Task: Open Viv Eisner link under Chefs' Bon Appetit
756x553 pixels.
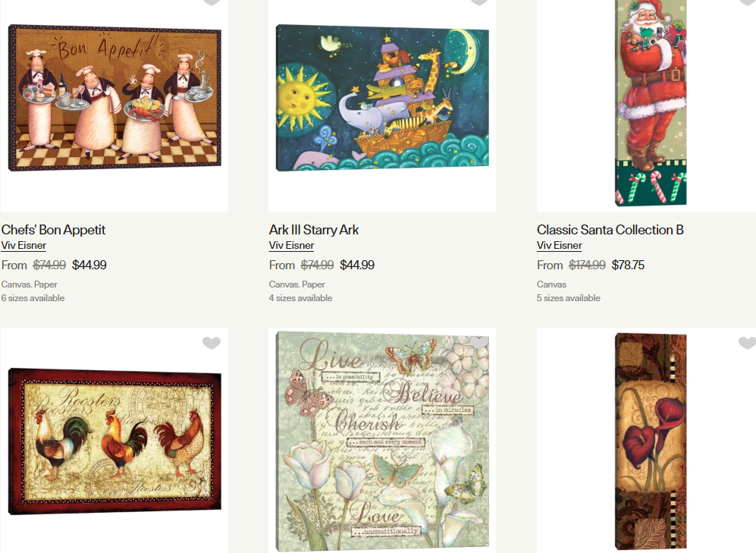Action: tap(24, 246)
